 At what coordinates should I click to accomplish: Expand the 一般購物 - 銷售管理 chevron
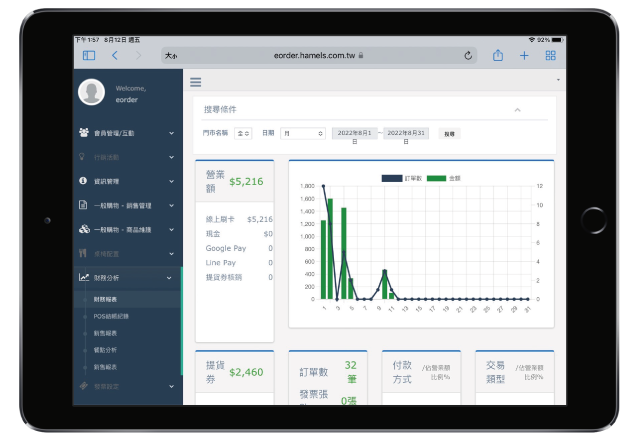point(171,206)
